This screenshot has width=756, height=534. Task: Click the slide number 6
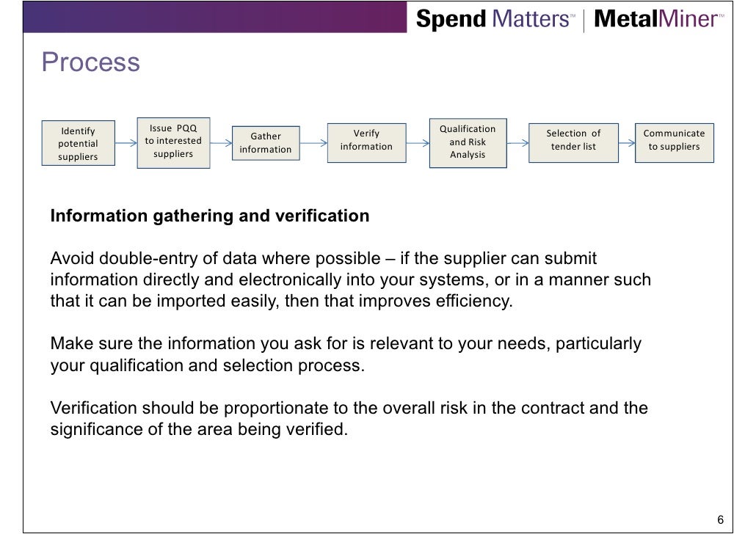[720, 519]
